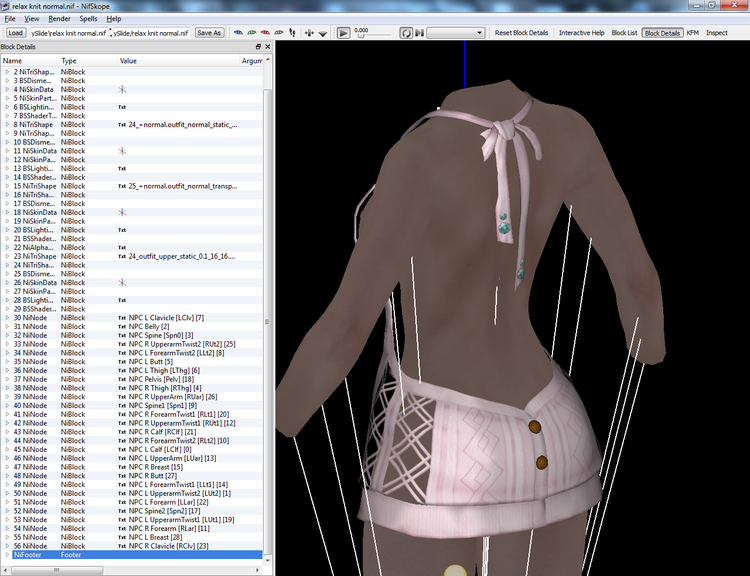Viewport: 750px width, 576px height.
Task: Click the footprints walk view icon
Action: click(292, 33)
